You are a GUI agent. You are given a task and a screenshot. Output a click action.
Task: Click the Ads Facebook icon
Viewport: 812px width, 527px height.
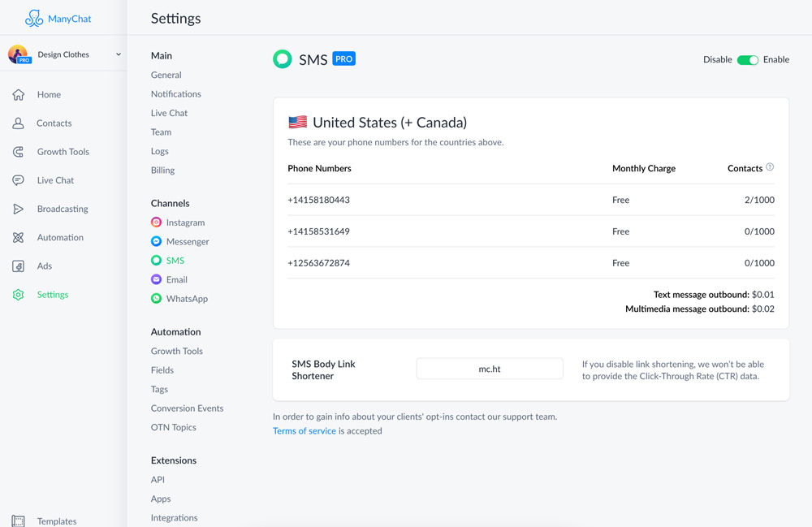[x=18, y=266]
